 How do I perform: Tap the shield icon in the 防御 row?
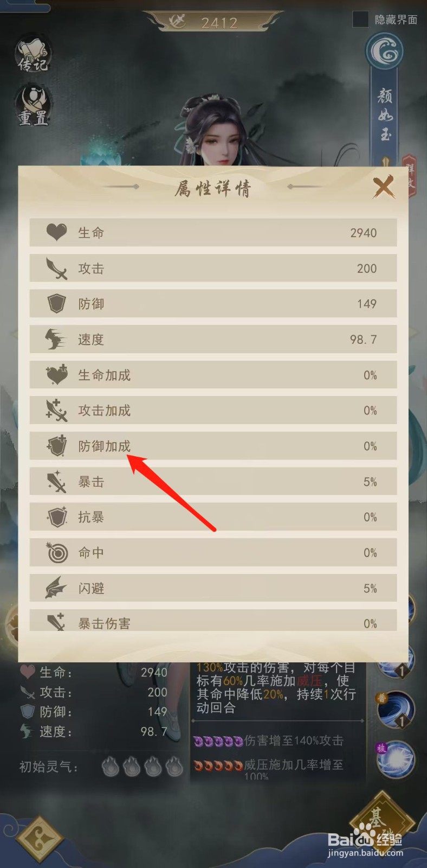point(56,304)
